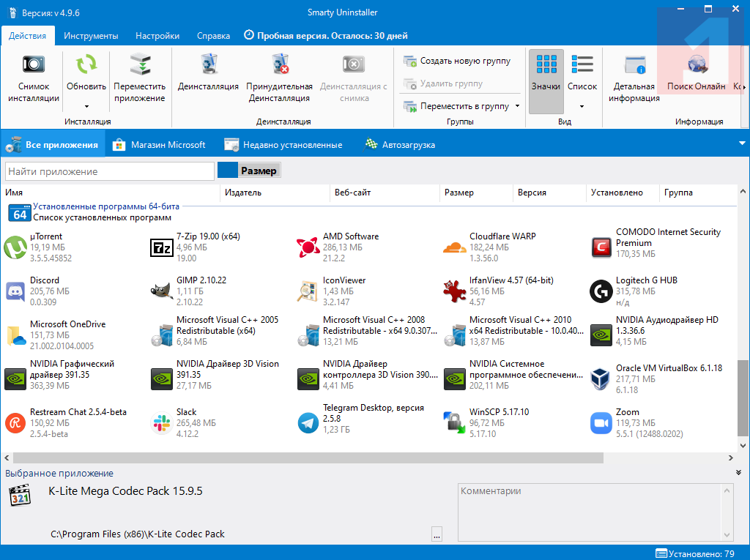The width and height of the screenshot is (750, 560).
Task: Select NVIDIA Аудиодрайвер HD icon
Action: tap(601, 335)
